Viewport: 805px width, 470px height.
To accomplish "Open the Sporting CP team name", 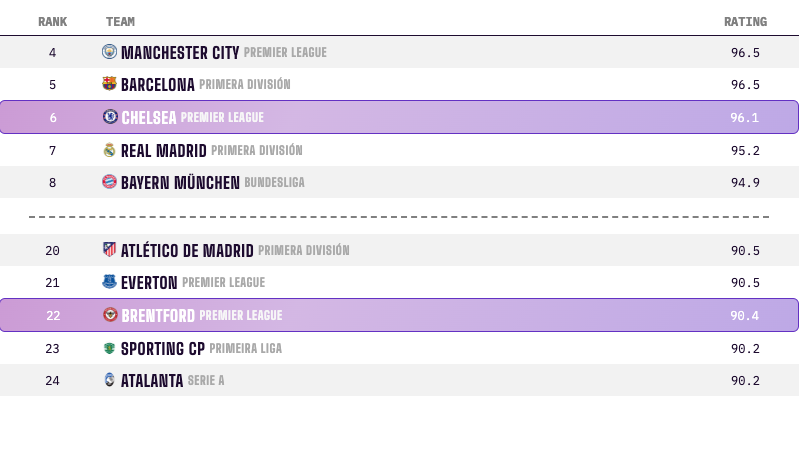I will tap(163, 349).
